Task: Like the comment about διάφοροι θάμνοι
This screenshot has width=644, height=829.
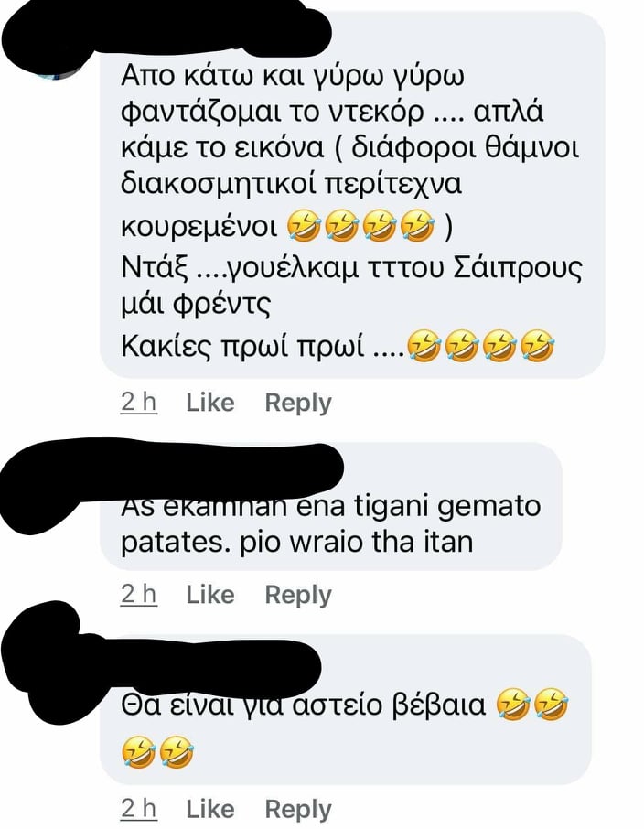Action: point(210,403)
